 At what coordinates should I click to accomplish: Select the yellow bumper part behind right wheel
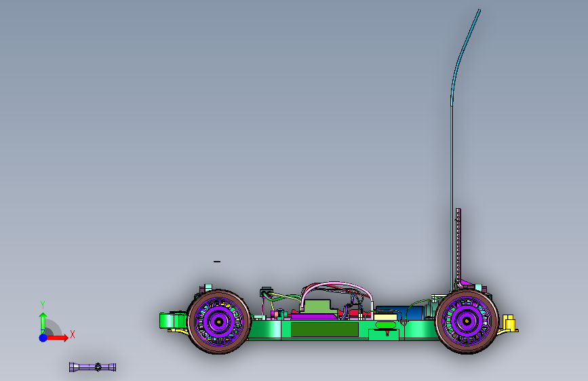coord(509,324)
